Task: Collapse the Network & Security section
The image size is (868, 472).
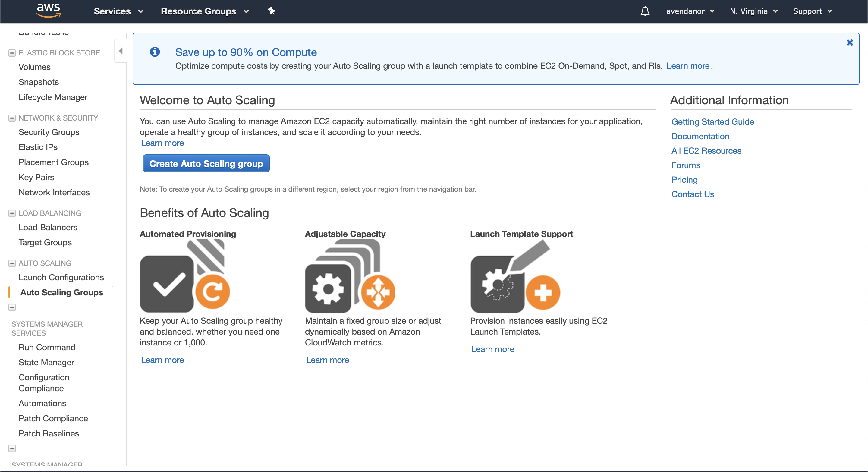Action: click(x=12, y=118)
